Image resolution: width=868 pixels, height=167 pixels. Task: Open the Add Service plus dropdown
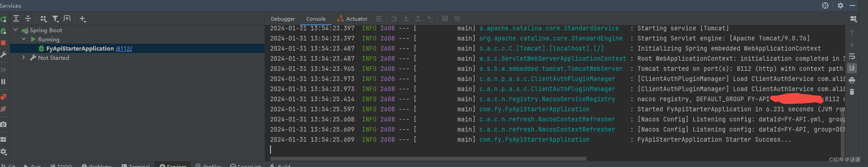[83, 19]
